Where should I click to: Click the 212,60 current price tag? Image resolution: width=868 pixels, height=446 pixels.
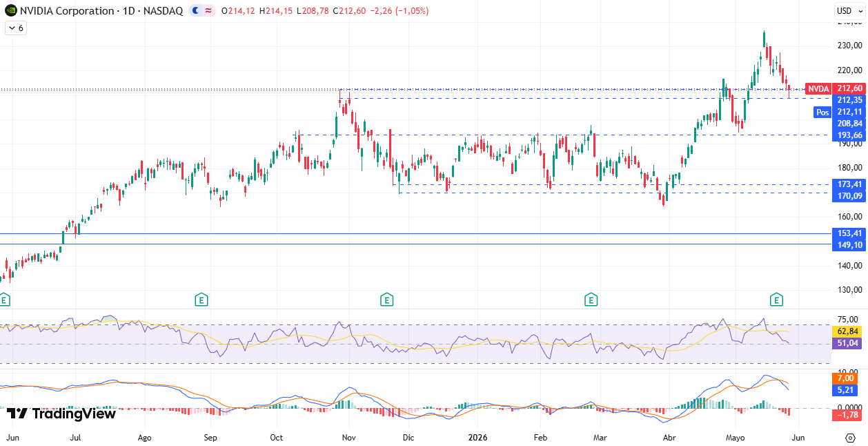click(849, 89)
